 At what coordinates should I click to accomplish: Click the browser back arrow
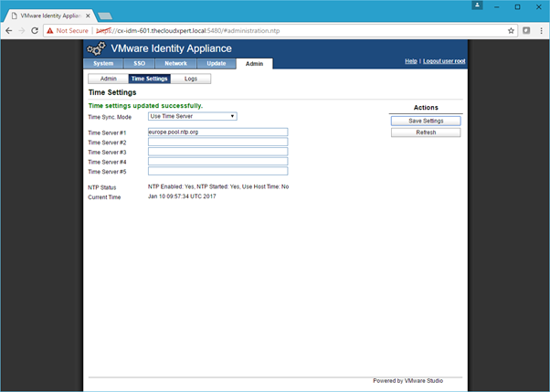8,30
